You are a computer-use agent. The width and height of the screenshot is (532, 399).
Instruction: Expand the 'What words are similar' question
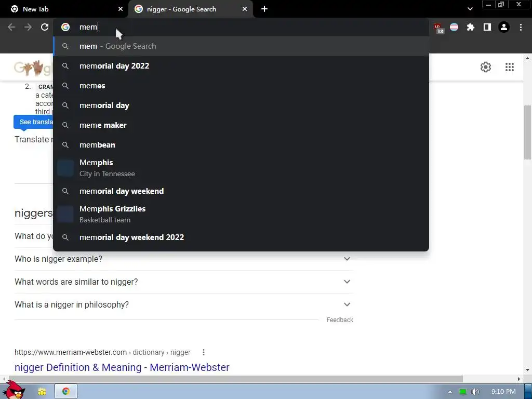coord(183,282)
